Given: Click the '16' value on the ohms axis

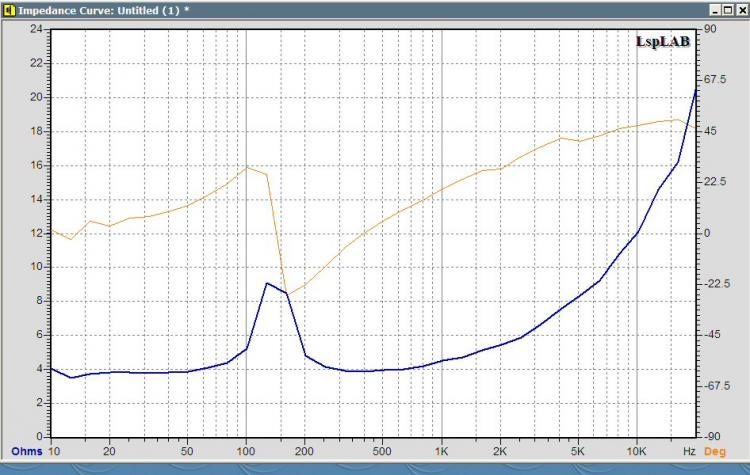Looking at the screenshot, I should (x=36, y=165).
